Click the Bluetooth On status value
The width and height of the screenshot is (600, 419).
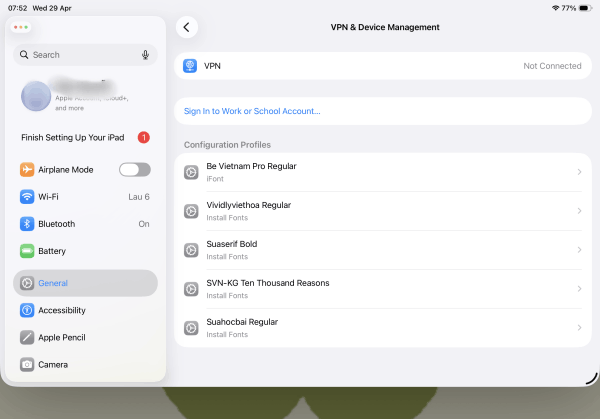click(144, 224)
